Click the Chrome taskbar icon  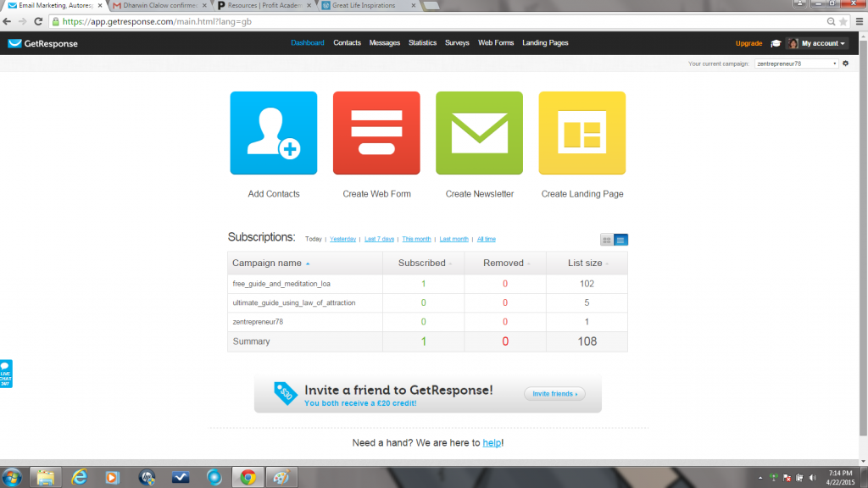(x=248, y=477)
